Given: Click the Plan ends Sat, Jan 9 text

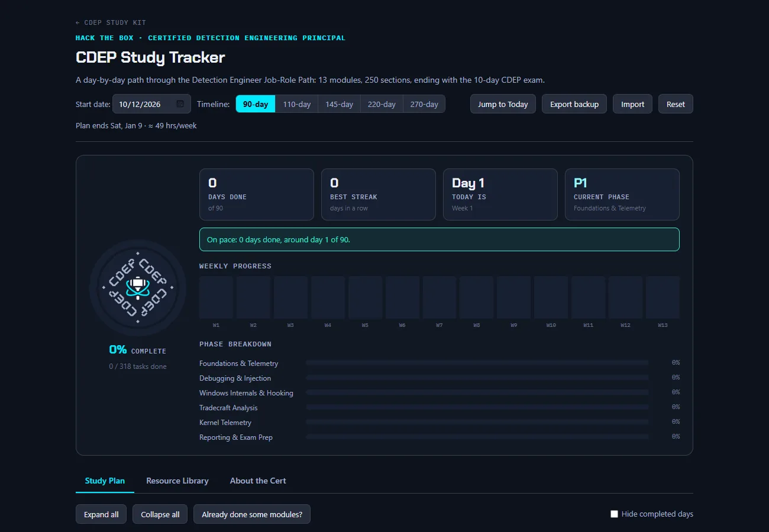Looking at the screenshot, I should (x=136, y=125).
